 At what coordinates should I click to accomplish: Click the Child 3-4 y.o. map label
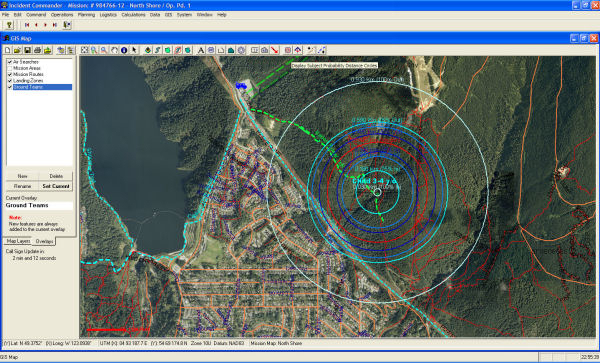tap(374, 181)
